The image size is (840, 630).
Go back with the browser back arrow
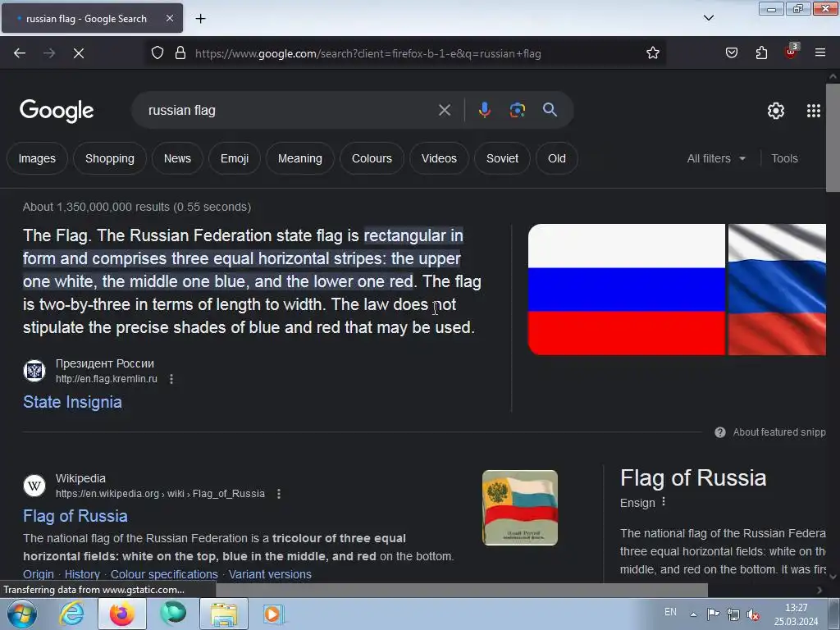click(x=20, y=53)
